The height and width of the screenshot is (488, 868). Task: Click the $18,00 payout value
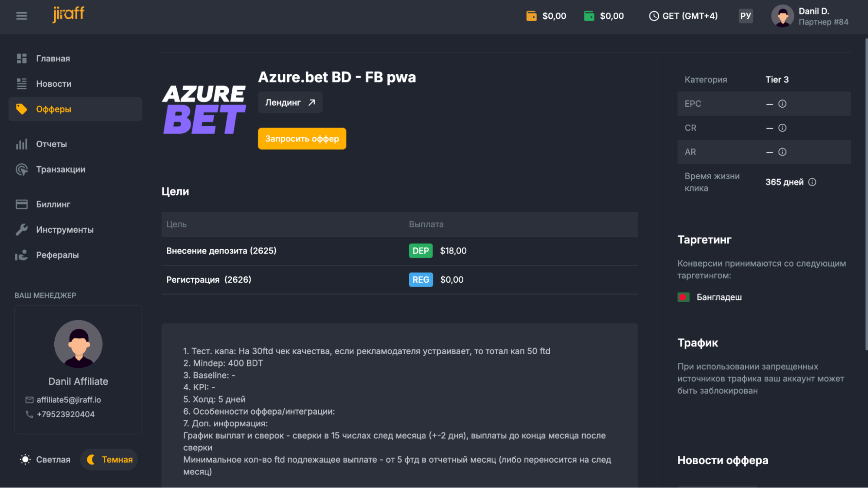click(x=453, y=251)
